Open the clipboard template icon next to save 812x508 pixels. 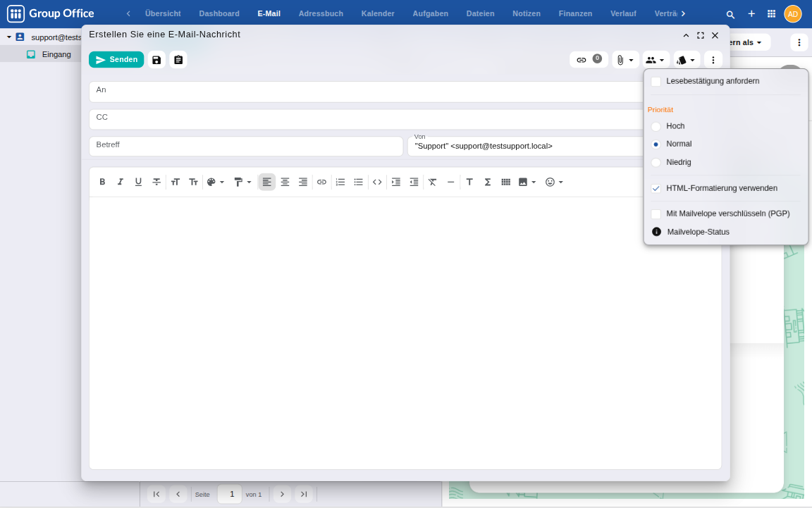[178, 60]
